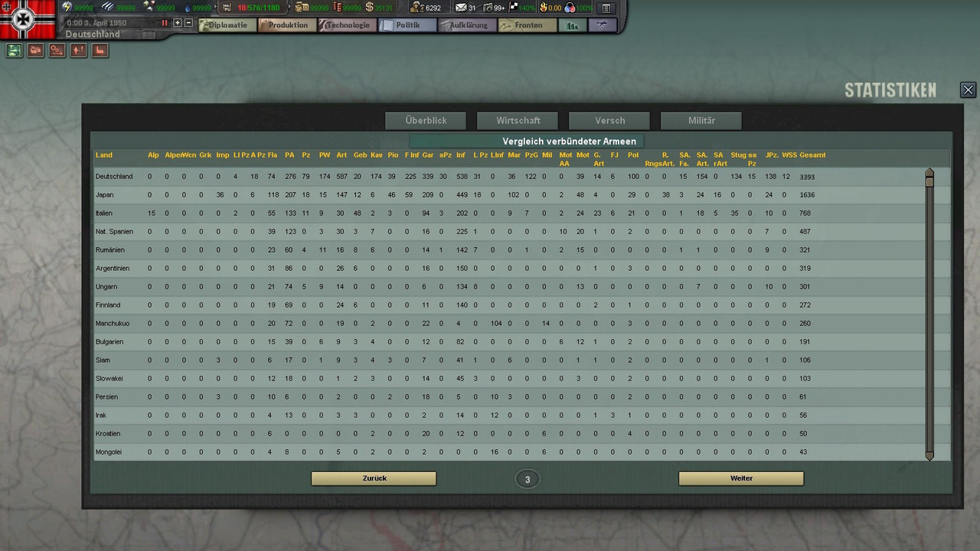Image resolution: width=980 pixels, height=551 pixels.
Task: Click the national unity flag icon
Action: click(x=514, y=8)
